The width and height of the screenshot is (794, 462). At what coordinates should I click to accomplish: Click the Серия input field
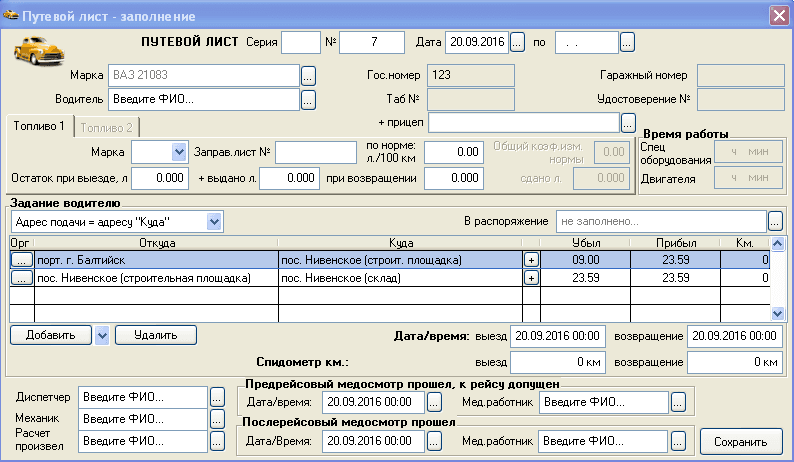(301, 42)
